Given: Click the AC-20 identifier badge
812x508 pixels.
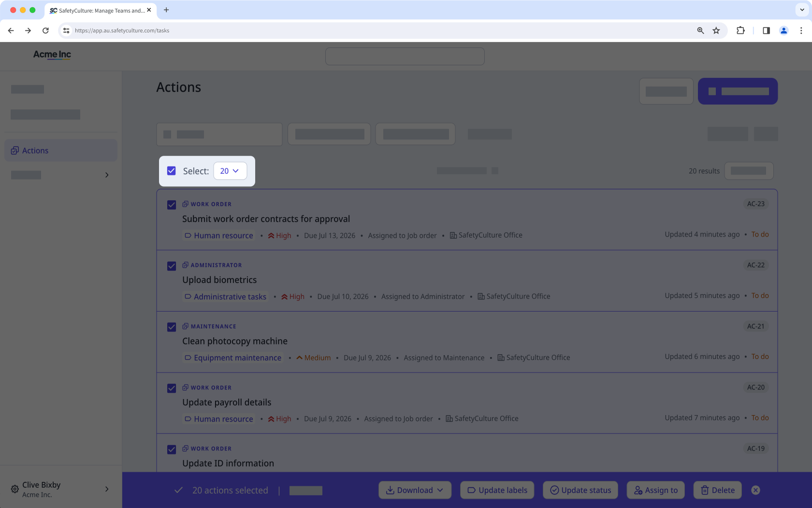Looking at the screenshot, I should coord(756,387).
